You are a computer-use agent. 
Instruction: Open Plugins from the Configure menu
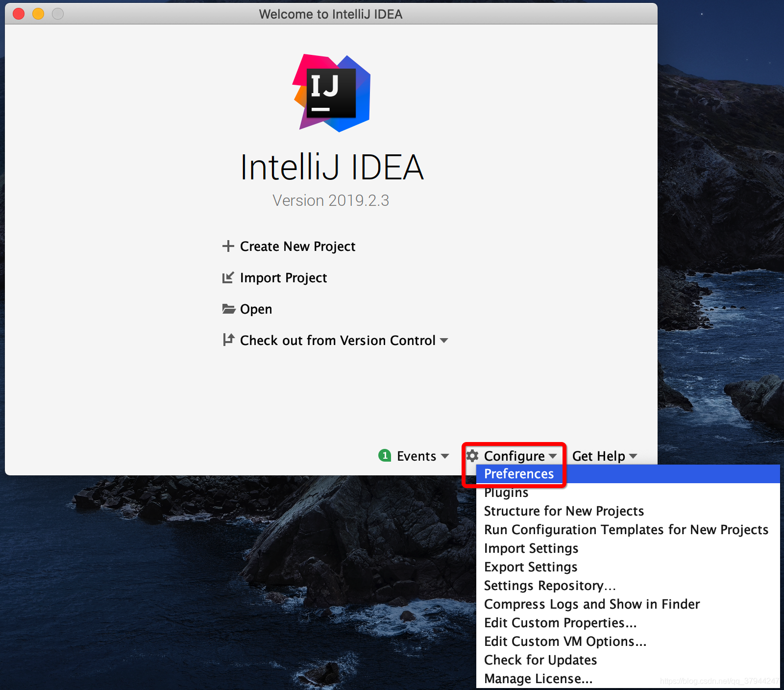click(x=628, y=493)
